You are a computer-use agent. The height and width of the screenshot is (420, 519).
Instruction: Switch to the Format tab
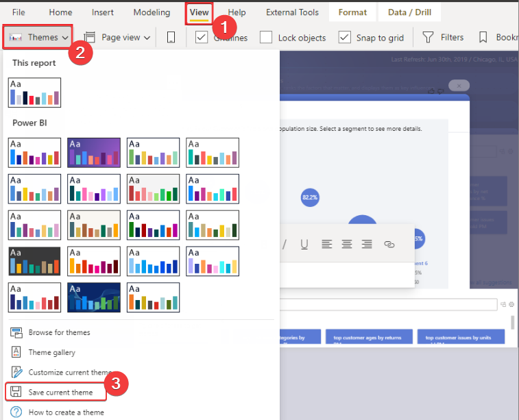(x=352, y=12)
